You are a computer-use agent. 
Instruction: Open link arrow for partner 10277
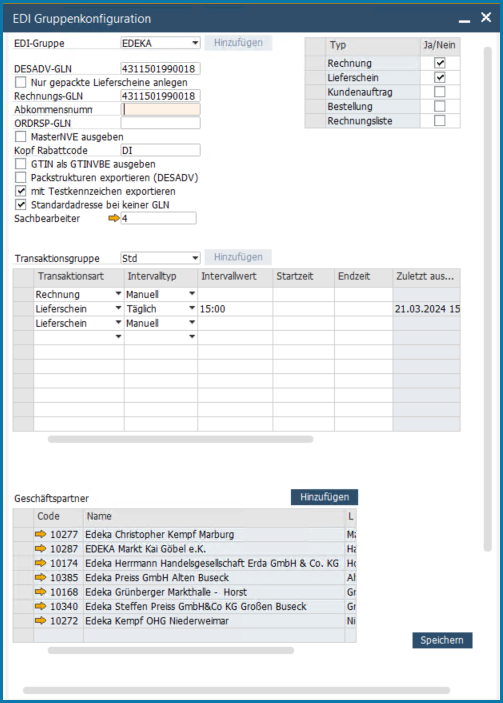point(40,534)
